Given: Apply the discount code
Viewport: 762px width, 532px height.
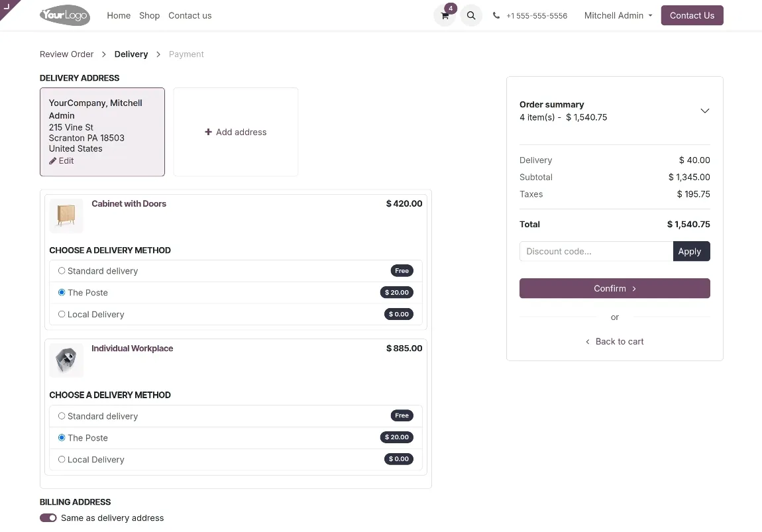Looking at the screenshot, I should tap(691, 251).
